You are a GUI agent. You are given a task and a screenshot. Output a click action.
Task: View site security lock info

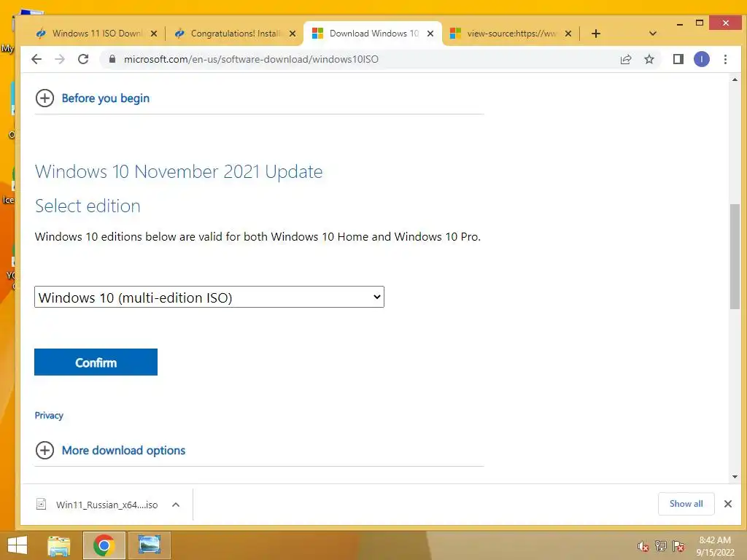click(x=112, y=59)
